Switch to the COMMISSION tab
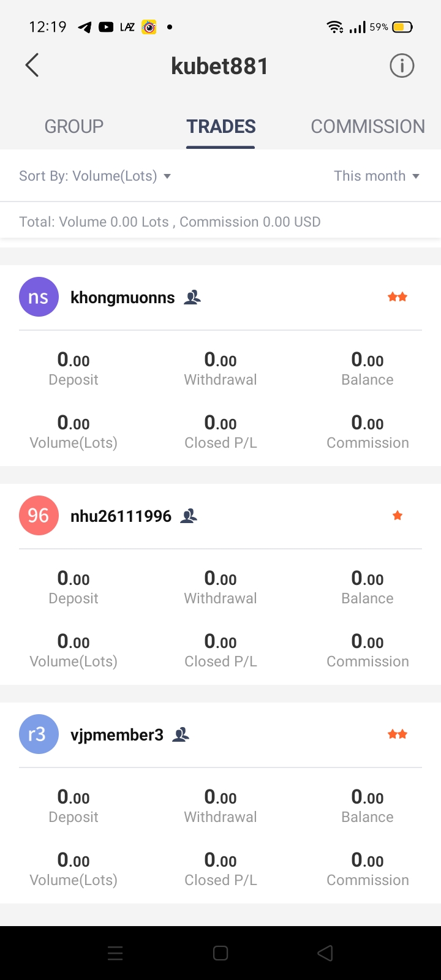Screen dimensions: 441x980 coord(367,127)
